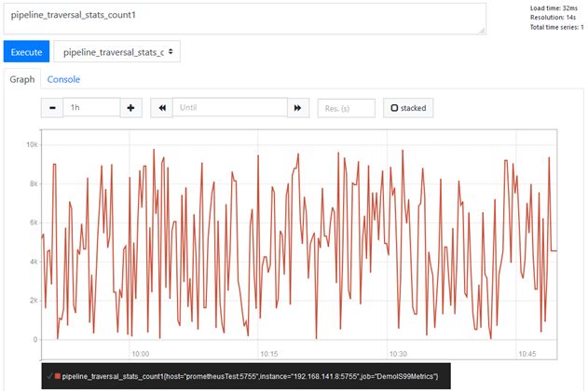Click the 10:15 x-axis label
The image size is (588, 391).
(269, 354)
